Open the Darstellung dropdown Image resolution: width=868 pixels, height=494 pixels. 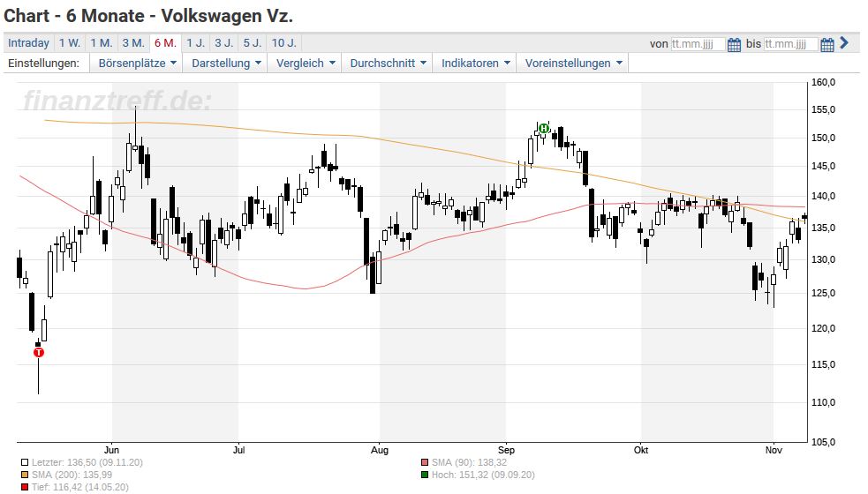click(x=226, y=63)
